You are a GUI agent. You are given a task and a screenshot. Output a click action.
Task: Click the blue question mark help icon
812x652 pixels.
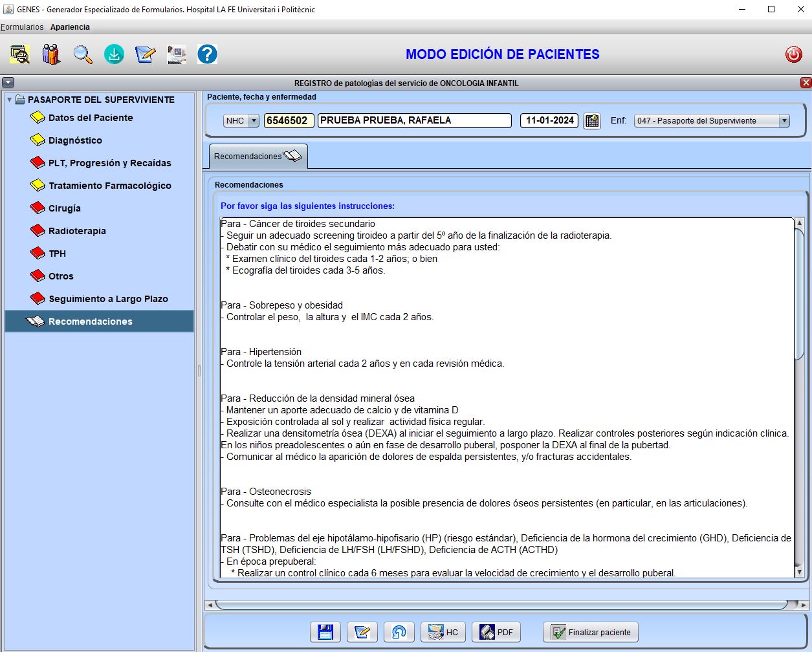(207, 54)
